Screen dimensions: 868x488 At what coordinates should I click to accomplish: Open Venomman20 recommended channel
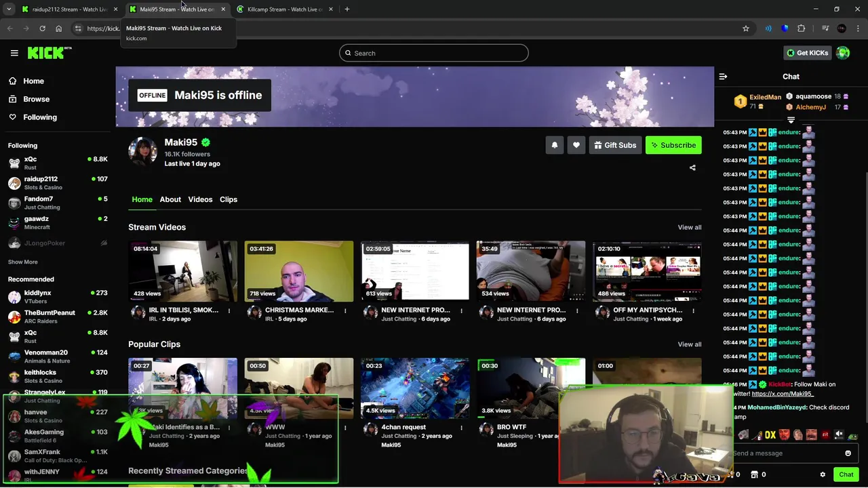[58, 357]
